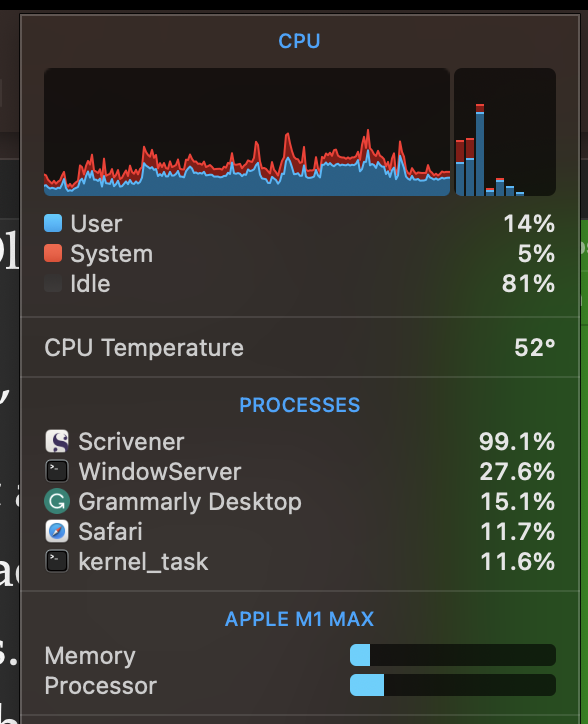Select the WindowServer process name
The height and width of the screenshot is (724, 588).
(x=160, y=471)
